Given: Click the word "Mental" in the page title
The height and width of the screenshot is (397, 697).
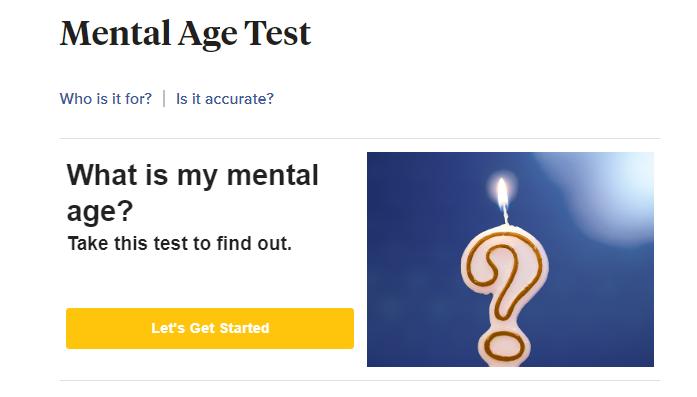Looking at the screenshot, I should coord(116,33).
